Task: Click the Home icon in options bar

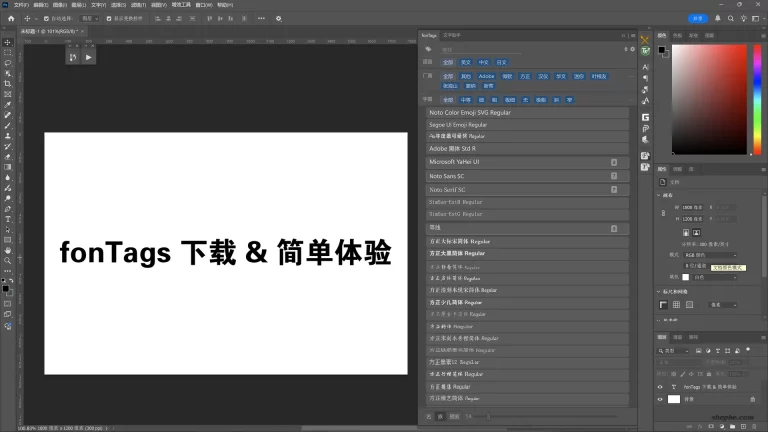Action: coord(10,18)
